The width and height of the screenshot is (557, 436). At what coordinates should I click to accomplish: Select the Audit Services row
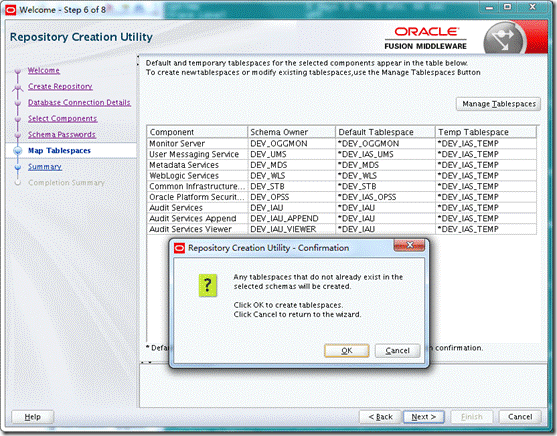coord(342,208)
